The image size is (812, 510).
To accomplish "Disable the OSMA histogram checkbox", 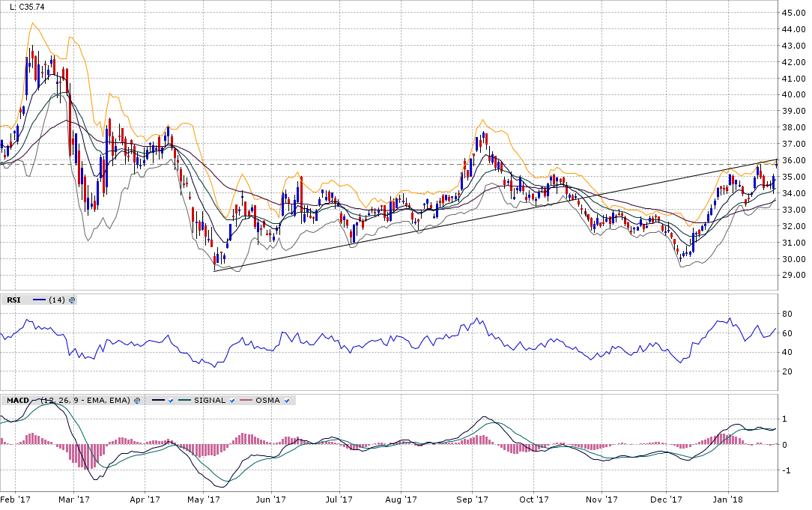I will (x=288, y=401).
